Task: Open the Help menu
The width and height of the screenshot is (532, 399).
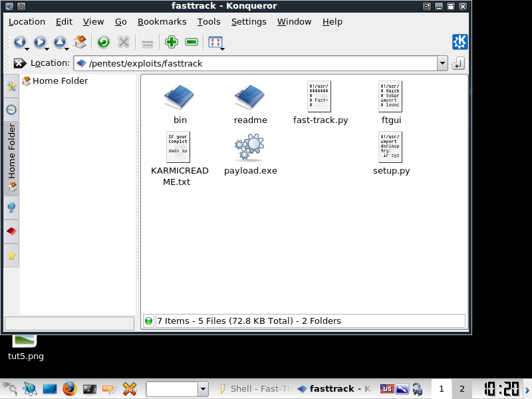Action: 332,22
